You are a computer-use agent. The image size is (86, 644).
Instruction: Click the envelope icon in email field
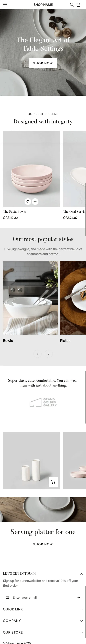(x=8, y=597)
